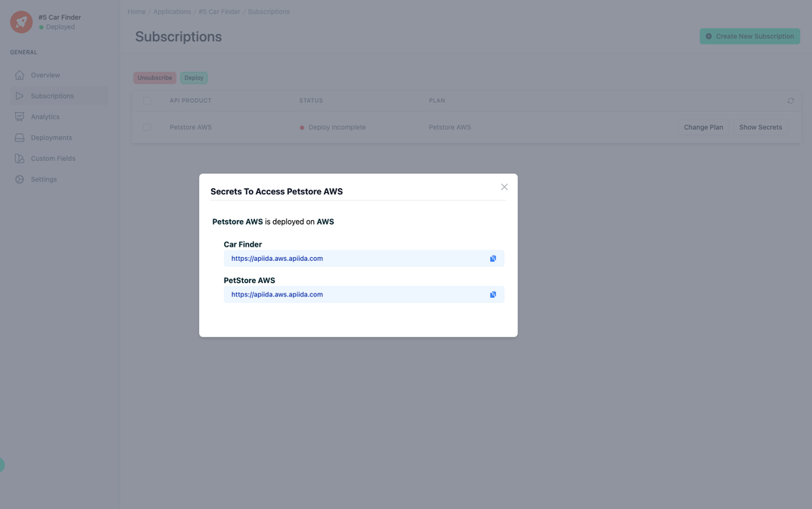Close the Secrets To Access Petstore AWS dialog

click(x=504, y=186)
